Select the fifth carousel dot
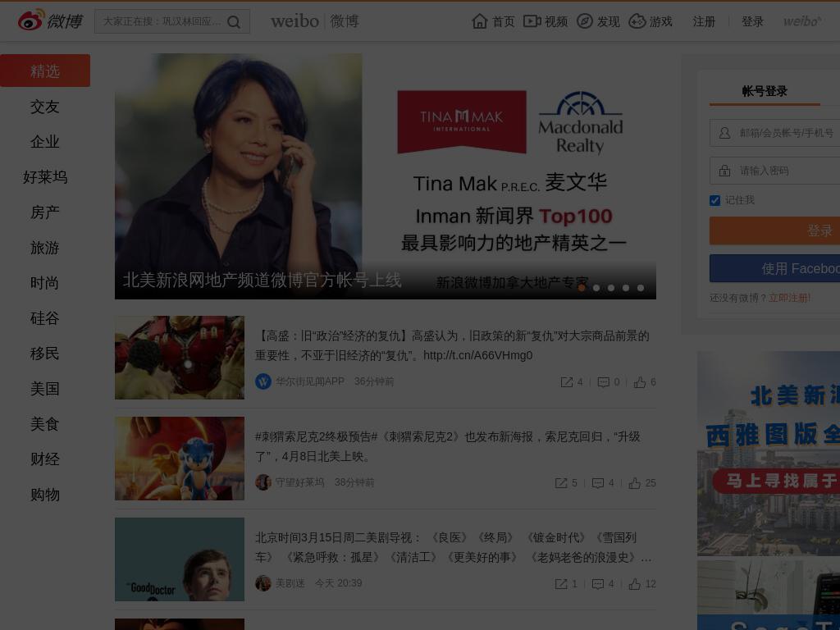This screenshot has width=840, height=630. pos(640,288)
